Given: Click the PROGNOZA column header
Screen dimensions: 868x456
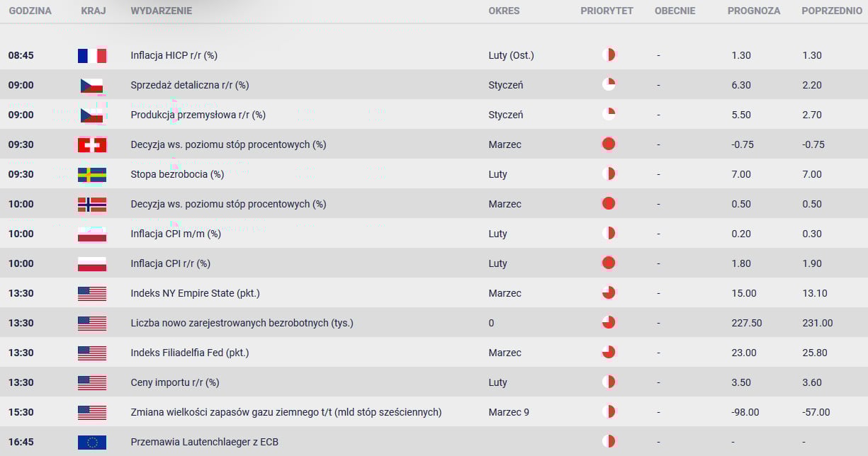Looking at the screenshot, I should [754, 11].
